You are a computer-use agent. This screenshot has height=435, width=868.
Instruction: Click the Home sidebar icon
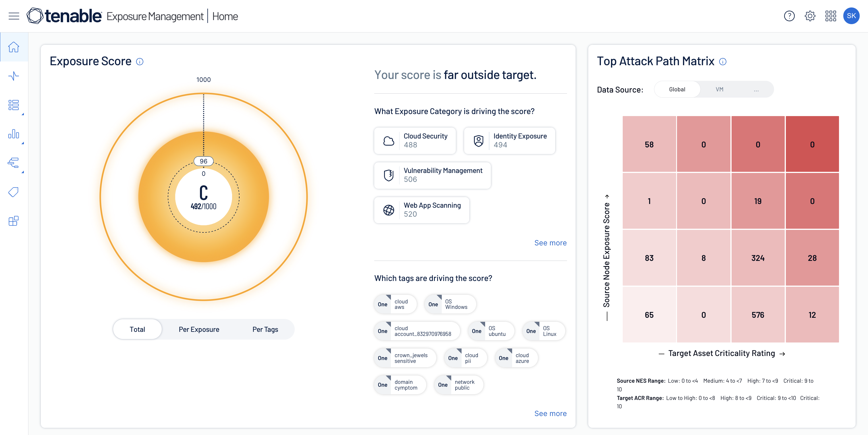coord(14,47)
